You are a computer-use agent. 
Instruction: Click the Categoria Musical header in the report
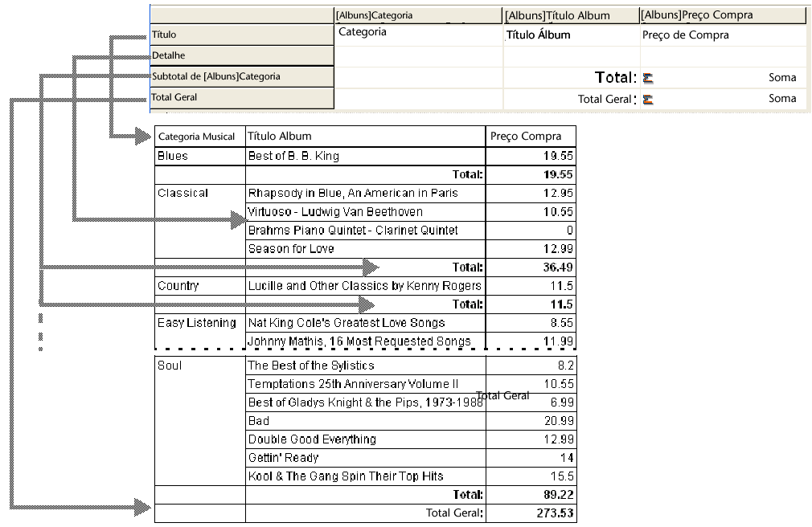click(196, 137)
